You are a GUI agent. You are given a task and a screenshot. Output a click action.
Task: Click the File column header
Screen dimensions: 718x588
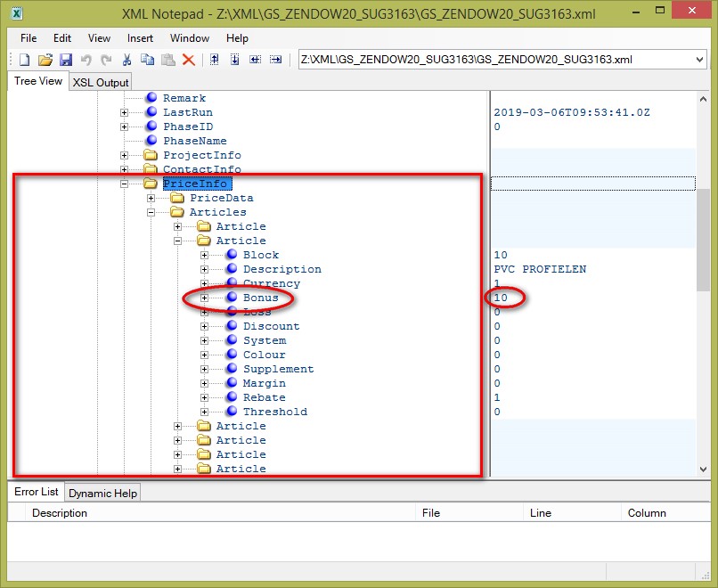(x=469, y=513)
